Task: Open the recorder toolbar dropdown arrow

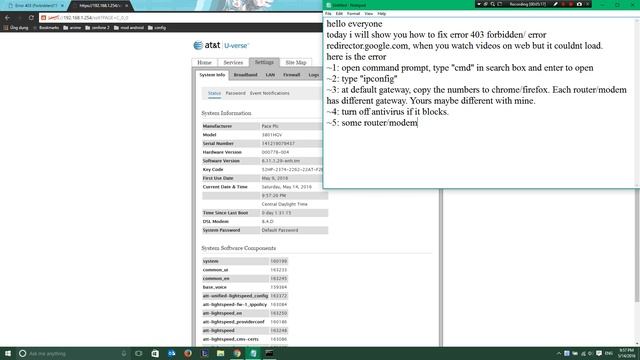Action: tap(479, 4)
